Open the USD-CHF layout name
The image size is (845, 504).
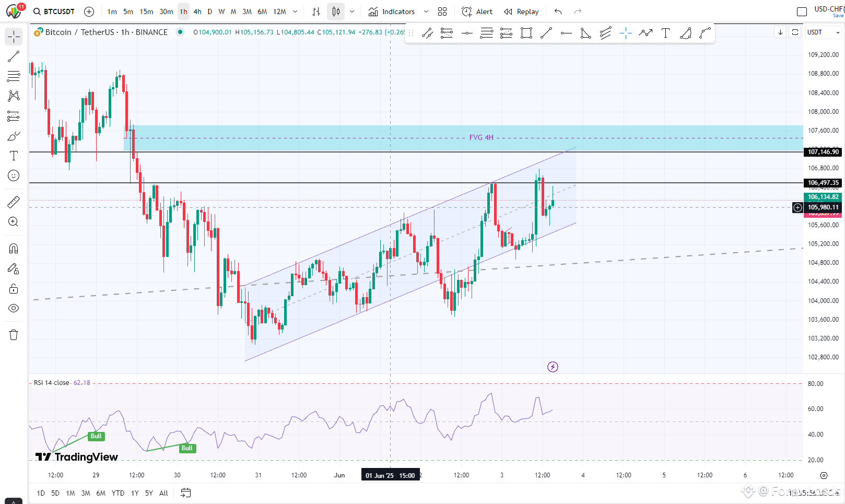(x=828, y=9)
